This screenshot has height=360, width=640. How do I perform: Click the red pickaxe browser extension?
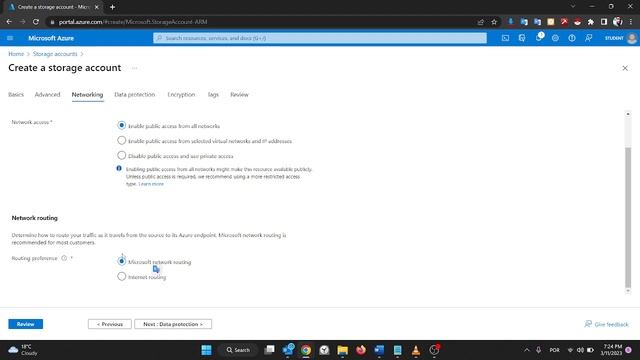tap(564, 22)
